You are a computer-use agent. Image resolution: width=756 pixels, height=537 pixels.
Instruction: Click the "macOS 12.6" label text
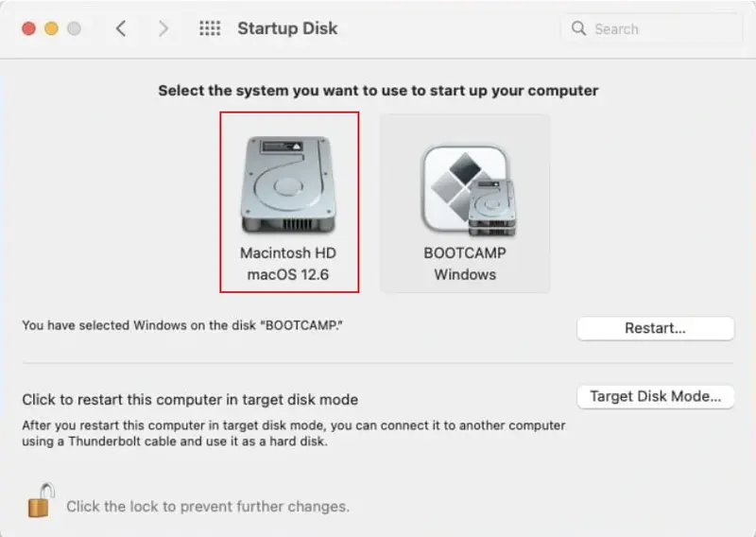tap(288, 274)
